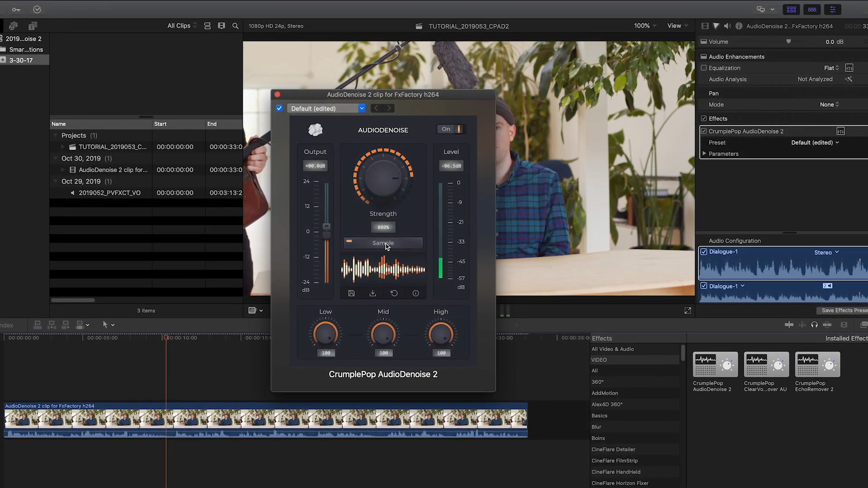
Task: Open the plugin info icon
Action: tap(415, 293)
